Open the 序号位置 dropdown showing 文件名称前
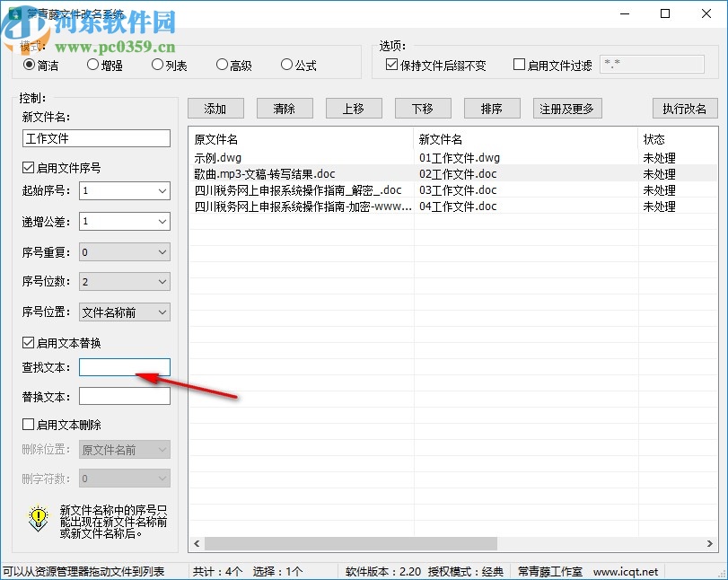Image resolution: width=728 pixels, height=580 pixels. 164,312
